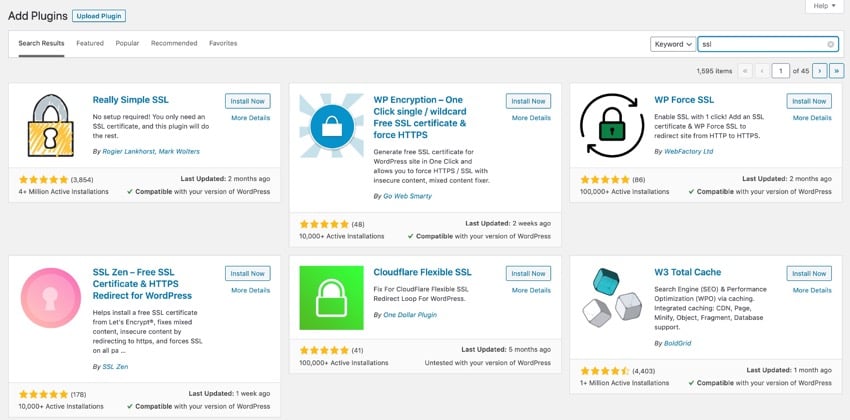
Task: View More Details for WP Force SSL
Action: [810, 118]
